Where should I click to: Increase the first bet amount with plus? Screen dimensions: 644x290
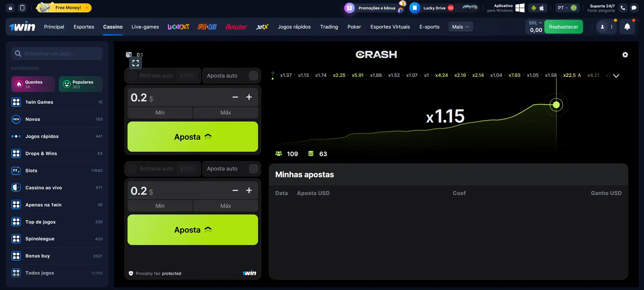[x=249, y=97]
